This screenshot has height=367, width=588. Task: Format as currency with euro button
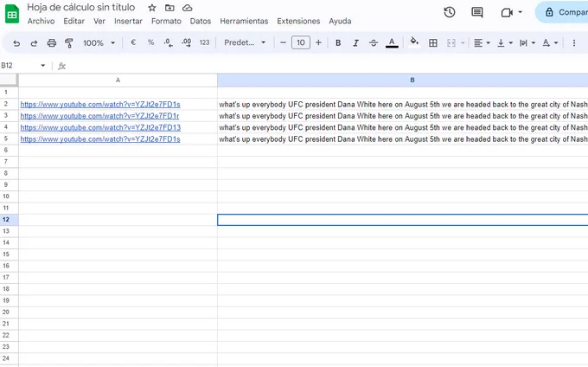click(133, 42)
